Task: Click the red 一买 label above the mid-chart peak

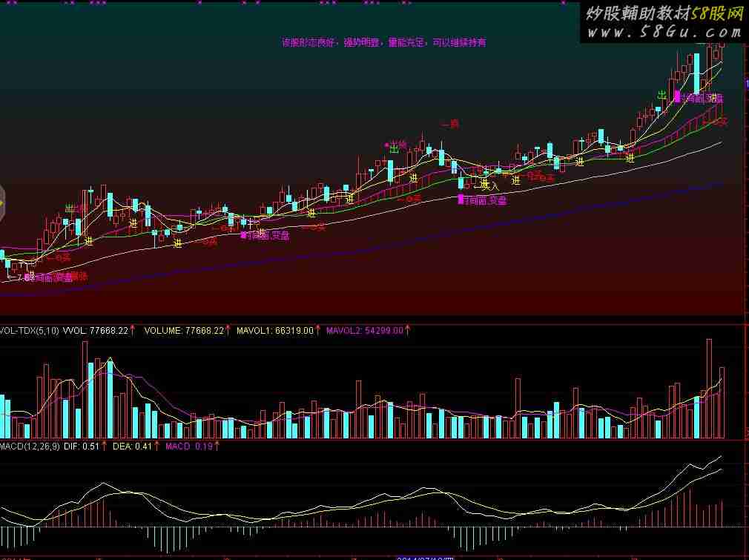Action: [x=450, y=124]
